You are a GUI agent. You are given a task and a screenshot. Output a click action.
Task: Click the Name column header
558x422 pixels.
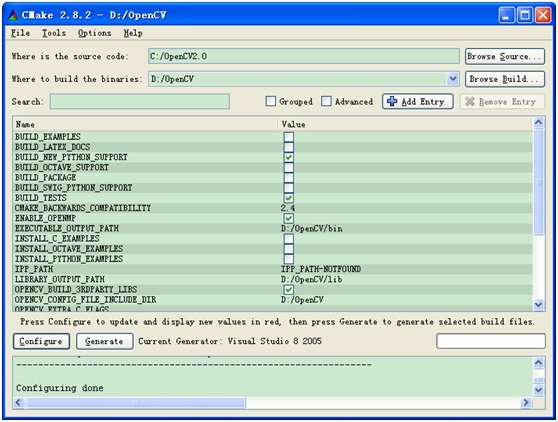pyautogui.click(x=145, y=125)
